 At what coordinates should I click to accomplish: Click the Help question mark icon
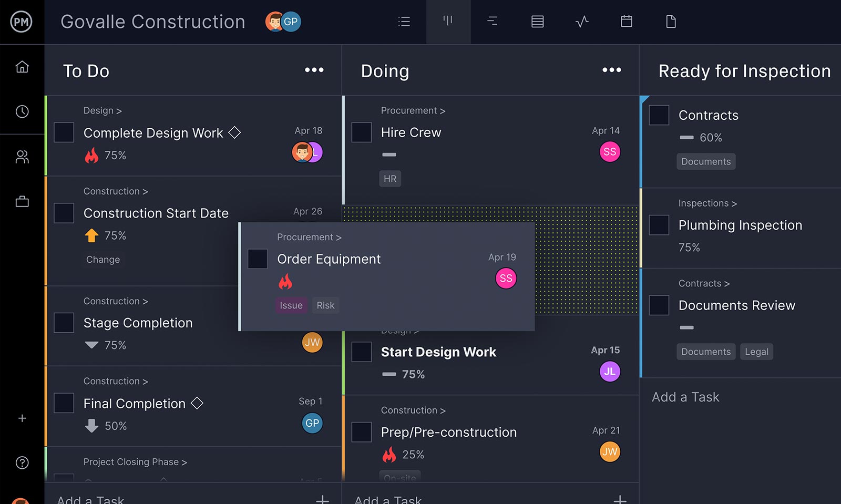point(22,462)
